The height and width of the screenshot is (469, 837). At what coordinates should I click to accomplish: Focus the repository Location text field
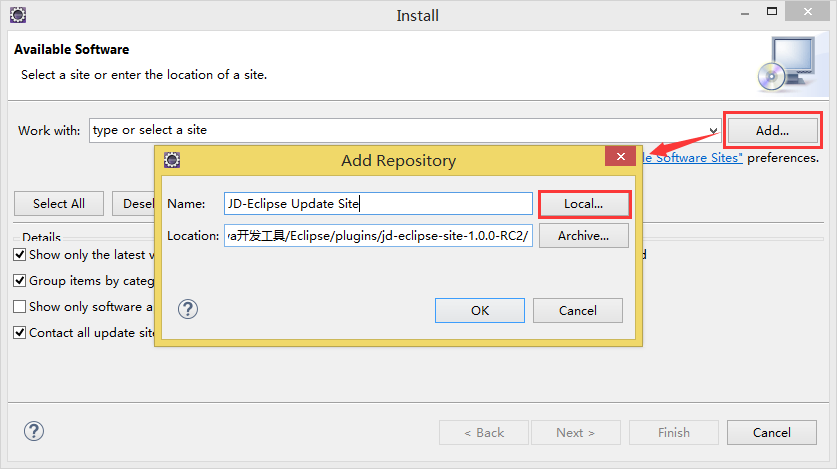point(378,236)
